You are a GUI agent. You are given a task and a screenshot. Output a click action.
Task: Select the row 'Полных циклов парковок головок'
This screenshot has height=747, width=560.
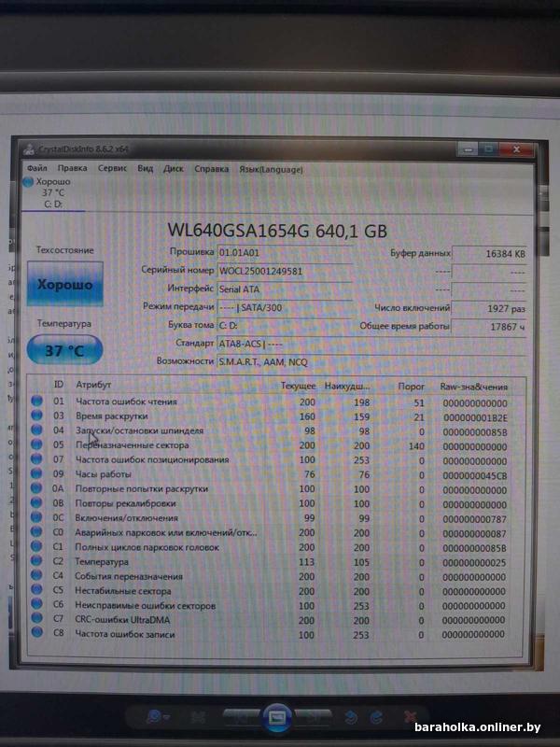tap(276, 547)
